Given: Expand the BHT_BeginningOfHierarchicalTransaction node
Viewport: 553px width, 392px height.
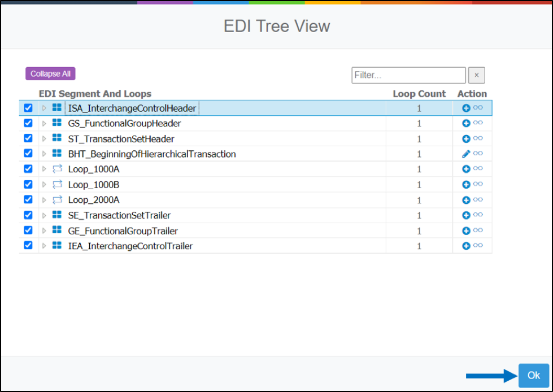Looking at the screenshot, I should click(44, 154).
